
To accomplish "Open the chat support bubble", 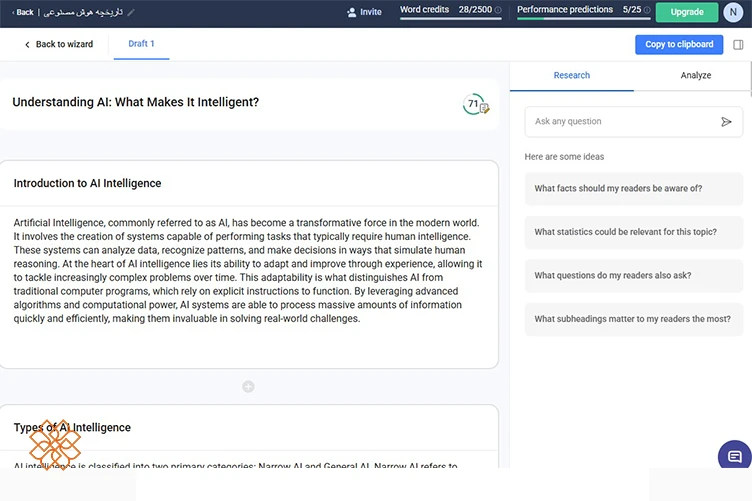I will [x=734, y=456].
